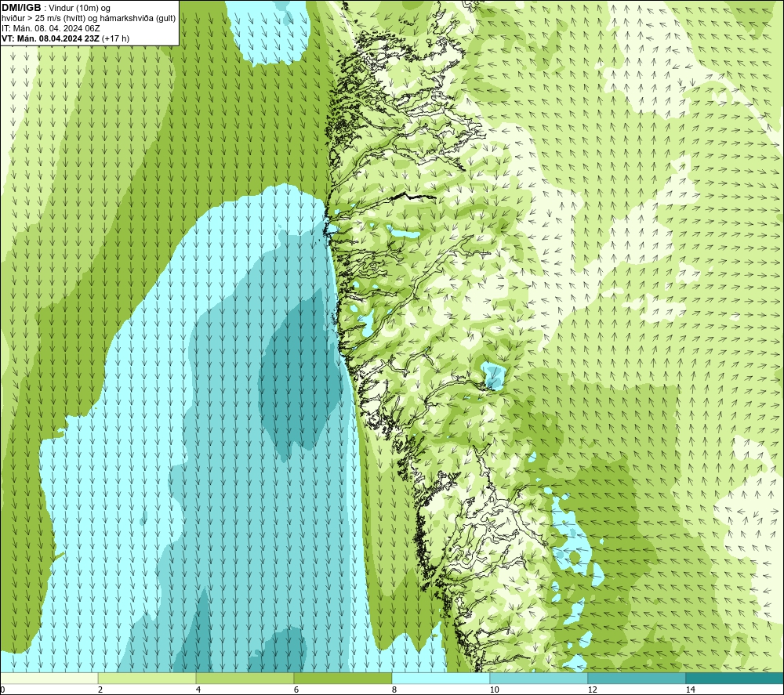784x695 pixels.
Task: Click the legend label '2'
Action: [x=100, y=690]
